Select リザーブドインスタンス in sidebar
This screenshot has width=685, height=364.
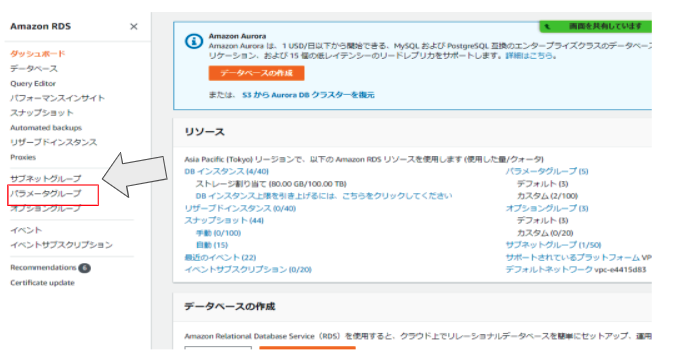click(53, 142)
